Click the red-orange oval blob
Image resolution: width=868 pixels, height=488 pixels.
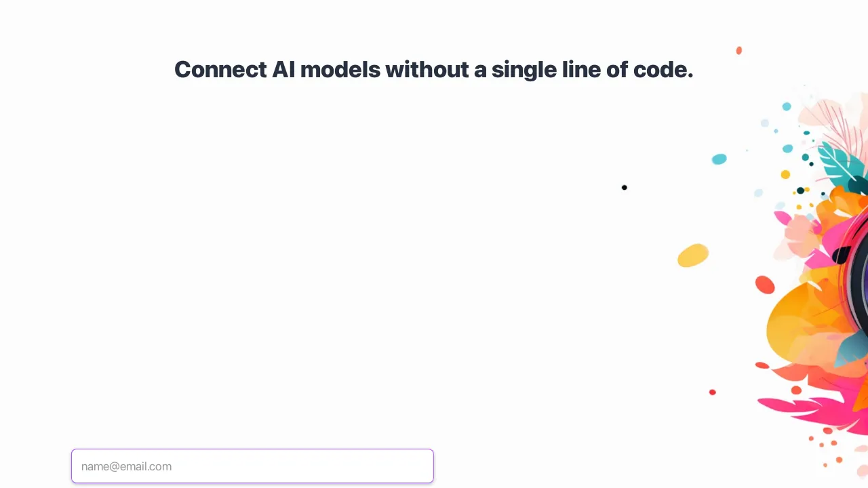765,285
